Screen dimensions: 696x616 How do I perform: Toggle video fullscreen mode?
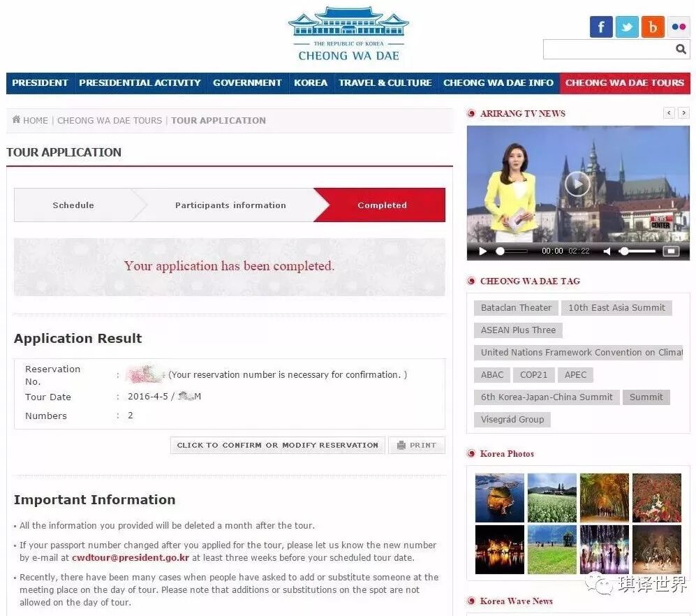tap(671, 251)
